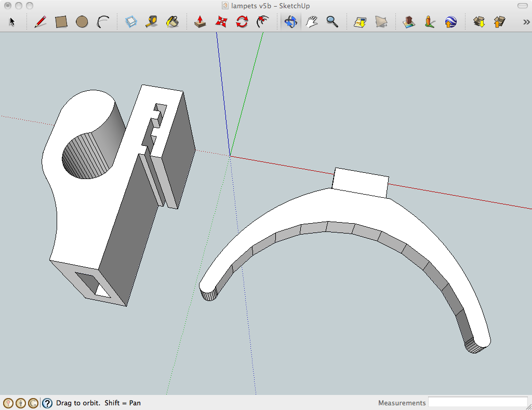The width and height of the screenshot is (532, 410).
Task: Open the Instructor help question-mark icon
Action: [x=47, y=403]
